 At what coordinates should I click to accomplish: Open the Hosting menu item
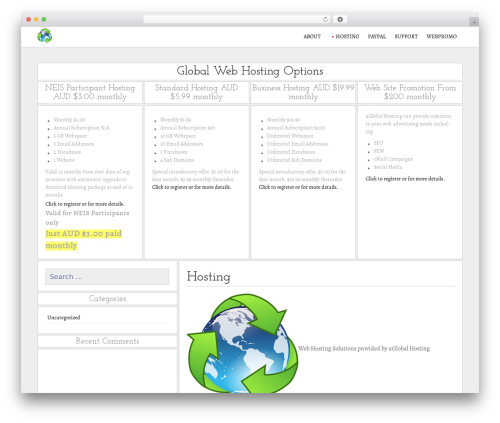347,37
